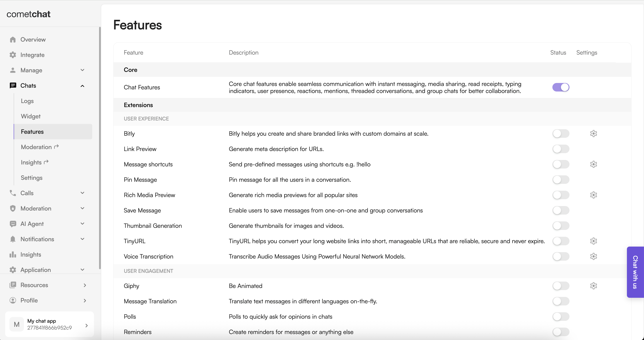Open the My chat app switcher
Viewport: 644px width, 340px height.
(50, 324)
